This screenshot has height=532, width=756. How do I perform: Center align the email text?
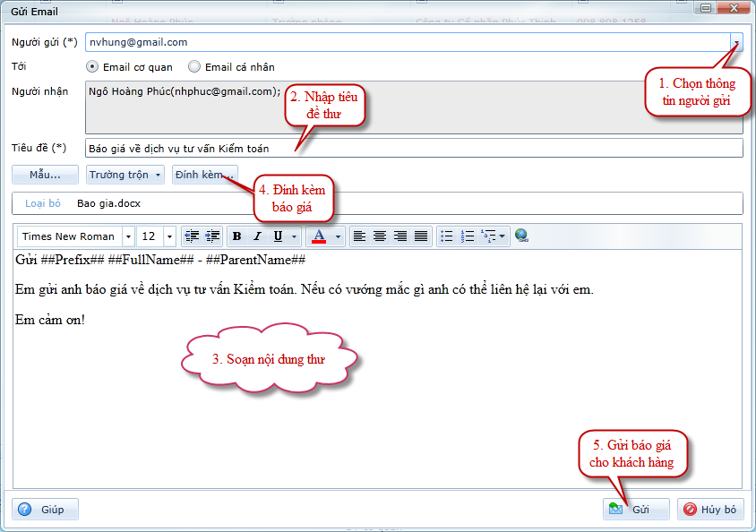point(380,236)
